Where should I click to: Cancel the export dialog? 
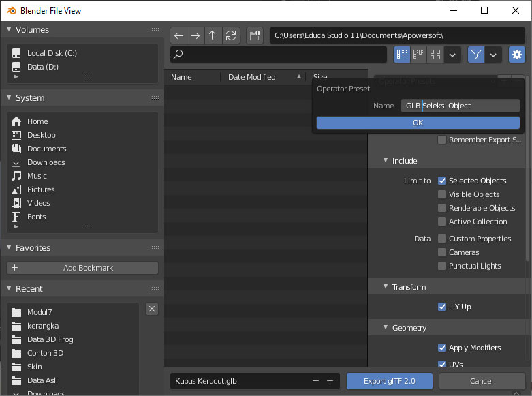point(482,381)
